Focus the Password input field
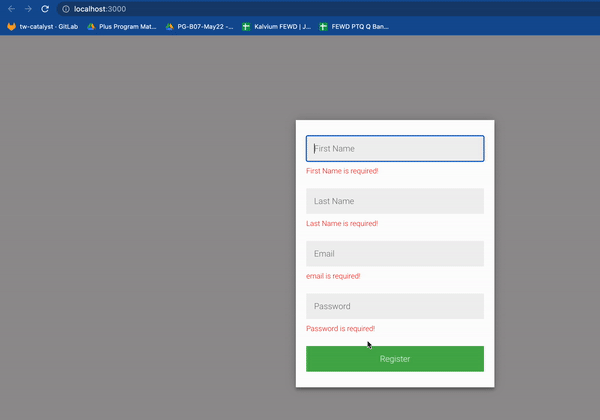The height and width of the screenshot is (420, 600). pyautogui.click(x=395, y=306)
